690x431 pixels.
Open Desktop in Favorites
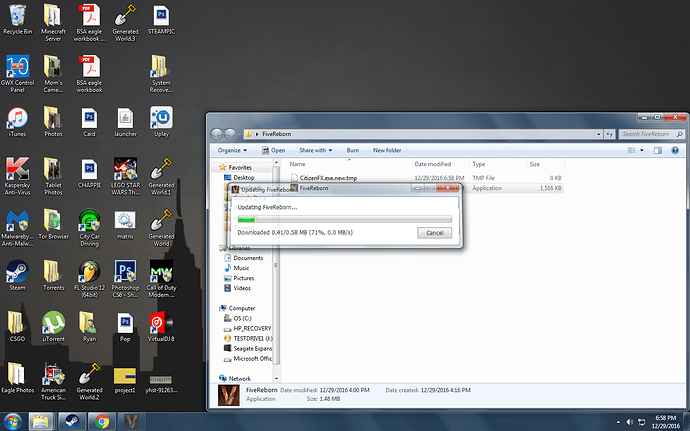tap(239, 177)
